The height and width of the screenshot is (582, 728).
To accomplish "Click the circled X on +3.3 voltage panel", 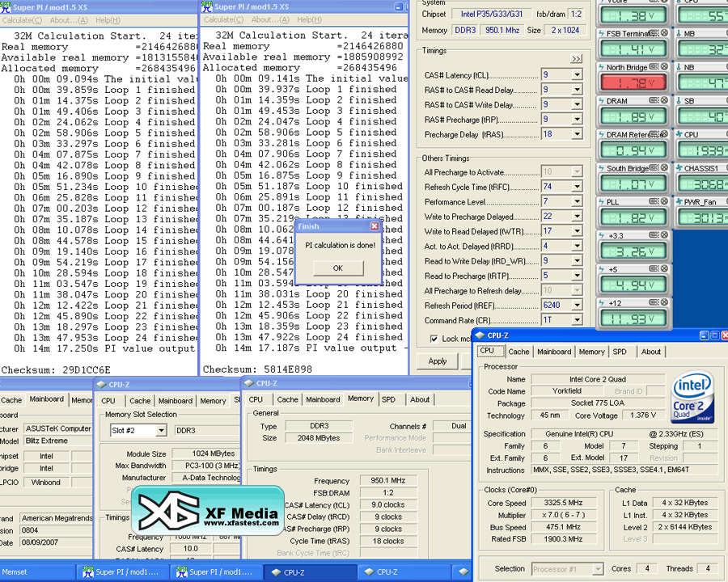I will (664, 235).
